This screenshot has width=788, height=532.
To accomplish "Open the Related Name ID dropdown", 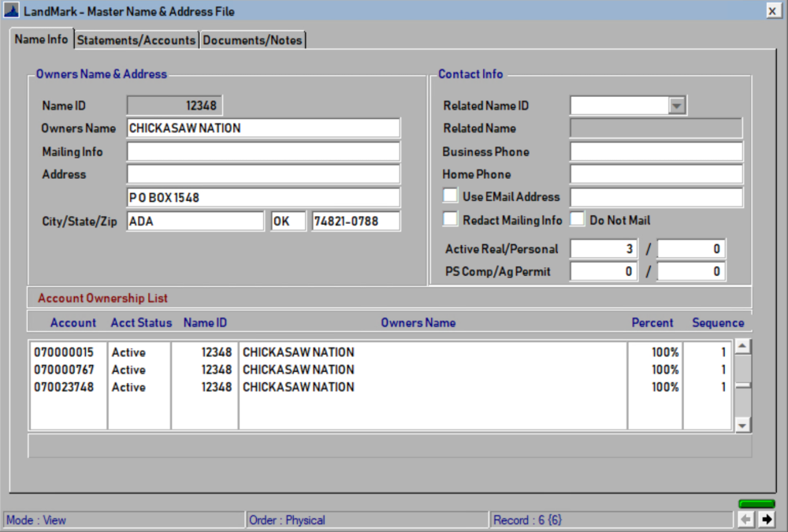I will click(676, 105).
